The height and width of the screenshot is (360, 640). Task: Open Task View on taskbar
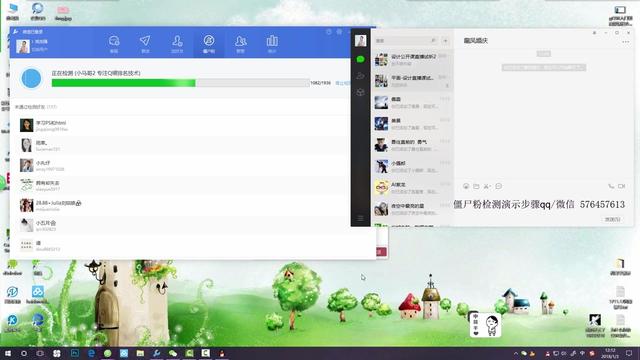point(40,353)
